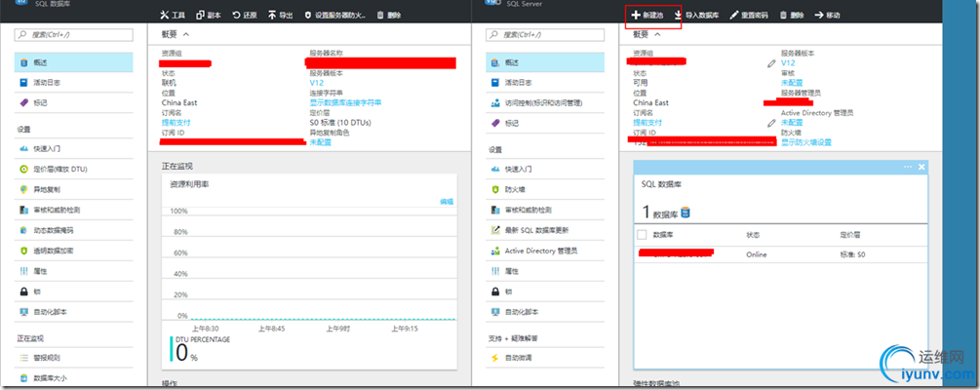This screenshot has width=980, height=390.
Task: Open 访问控制(标识和访问管理) menu item
Action: click(545, 102)
